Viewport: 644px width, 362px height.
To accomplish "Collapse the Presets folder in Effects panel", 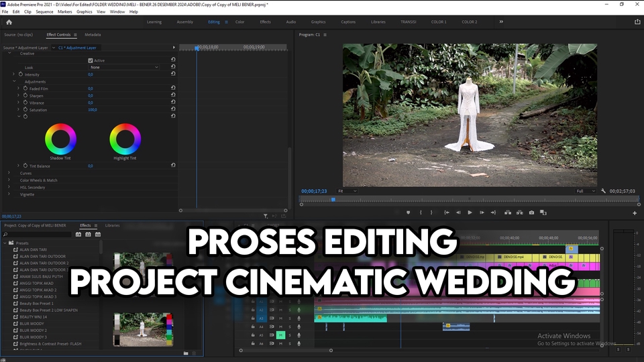I will pos(5,243).
